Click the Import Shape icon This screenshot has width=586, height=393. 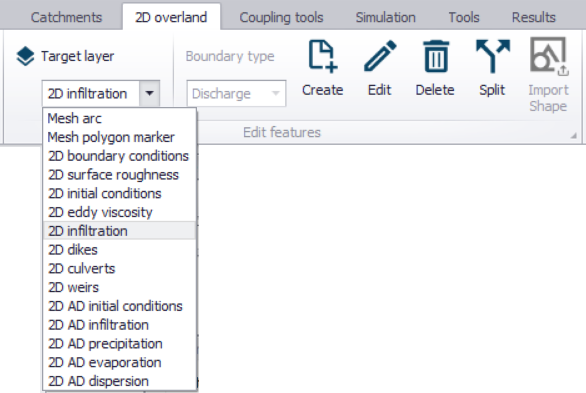pos(549,56)
